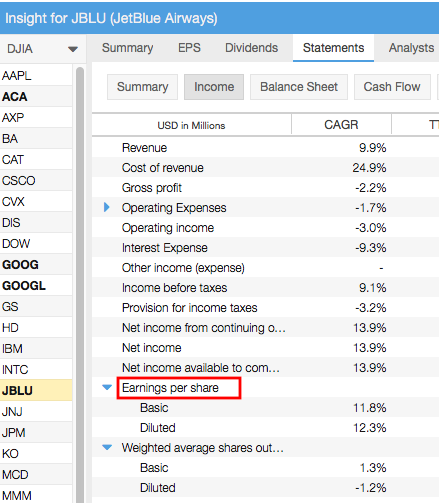Select GOOGL ticker
The width and height of the screenshot is (439, 503).
coord(36,286)
